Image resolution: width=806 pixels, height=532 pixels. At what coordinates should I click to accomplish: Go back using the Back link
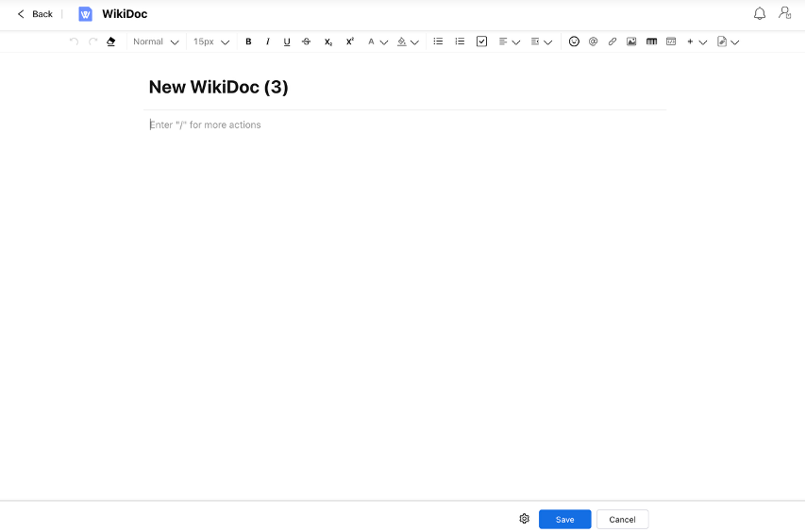(36, 14)
